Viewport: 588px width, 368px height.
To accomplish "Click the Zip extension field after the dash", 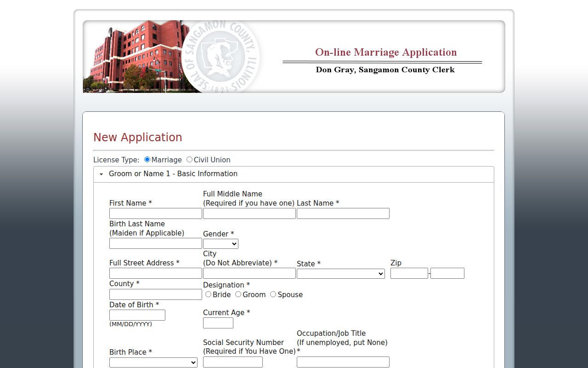I will click(447, 273).
